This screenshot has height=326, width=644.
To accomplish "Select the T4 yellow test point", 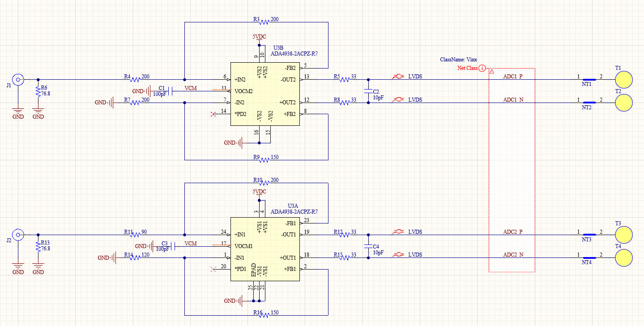I will pyautogui.click(x=623, y=258).
